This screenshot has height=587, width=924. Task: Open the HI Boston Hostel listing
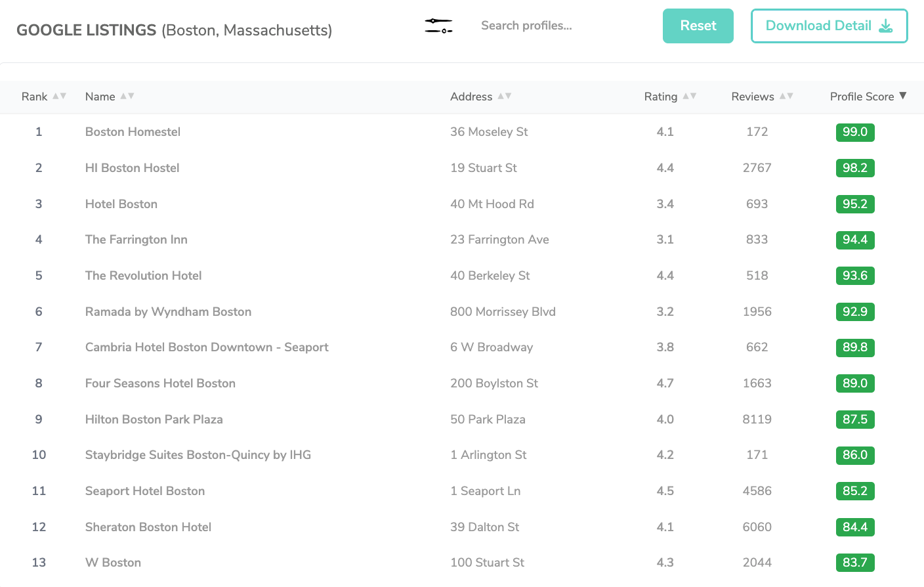click(x=132, y=168)
